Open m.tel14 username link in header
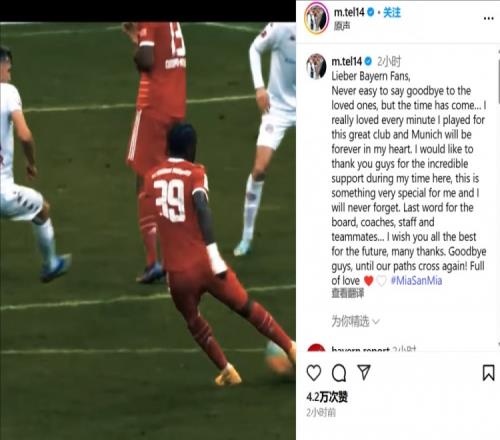Viewport: 500px width, 440px height. coord(349,13)
